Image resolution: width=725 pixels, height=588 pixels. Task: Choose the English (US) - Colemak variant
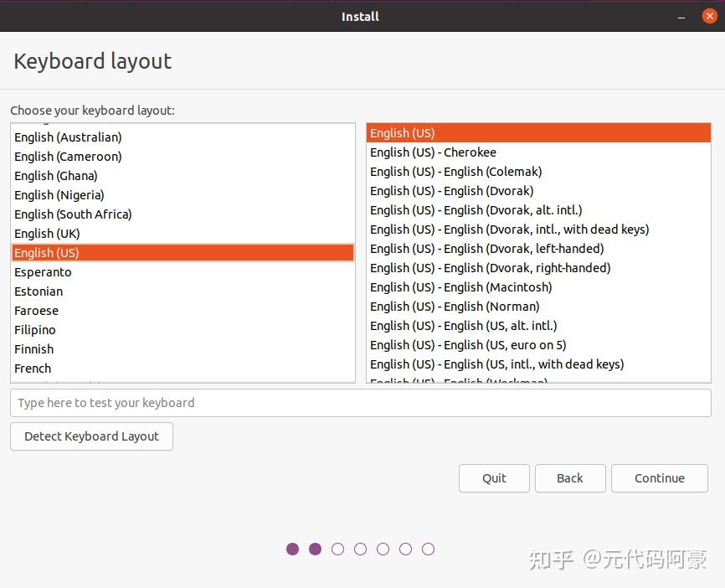tap(455, 171)
